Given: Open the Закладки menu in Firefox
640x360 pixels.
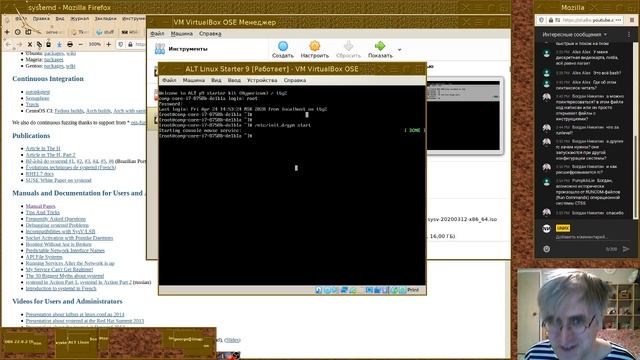Looking at the screenshot, I should (x=105, y=18).
